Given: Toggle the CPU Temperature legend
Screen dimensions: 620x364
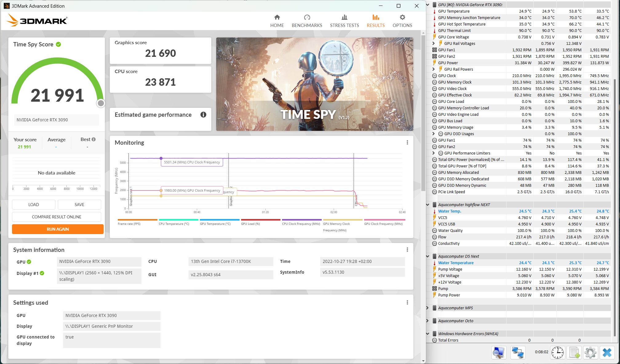Looking at the screenshot, I should point(178,222).
